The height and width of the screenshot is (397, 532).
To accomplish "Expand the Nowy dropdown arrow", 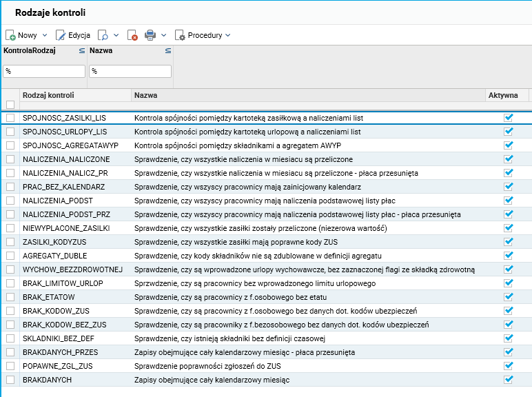I will (x=45, y=35).
